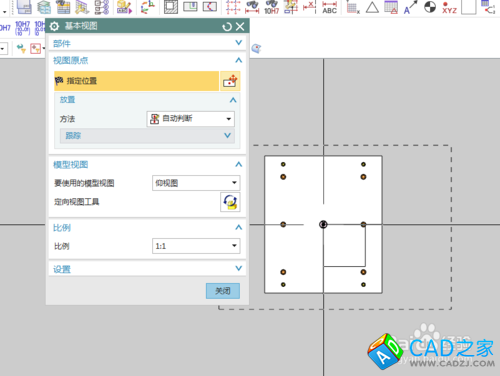This screenshot has width=500, height=376.
Task: Click the section view toolbar icon
Action: [171, 7]
